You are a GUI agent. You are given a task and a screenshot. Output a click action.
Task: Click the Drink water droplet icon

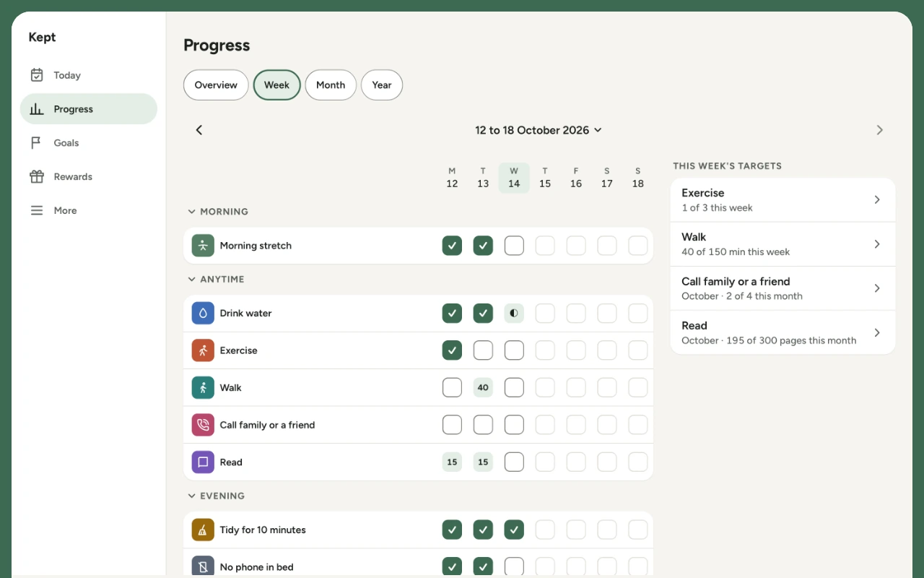[x=203, y=314]
